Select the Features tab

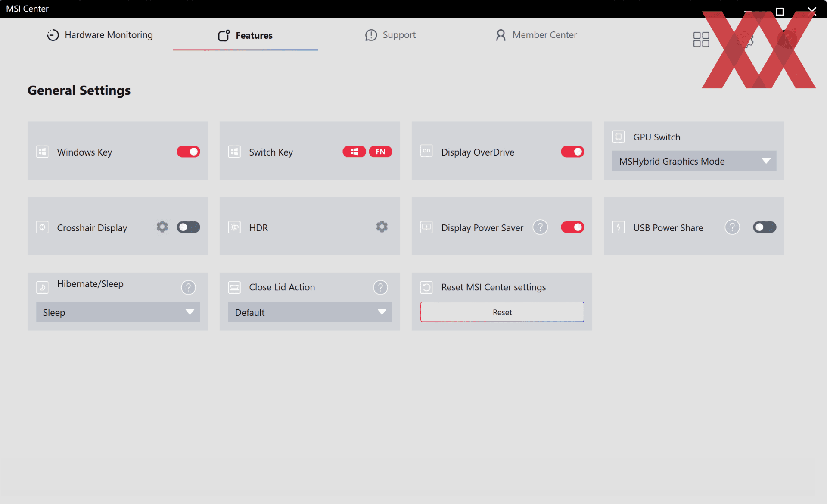pos(245,35)
